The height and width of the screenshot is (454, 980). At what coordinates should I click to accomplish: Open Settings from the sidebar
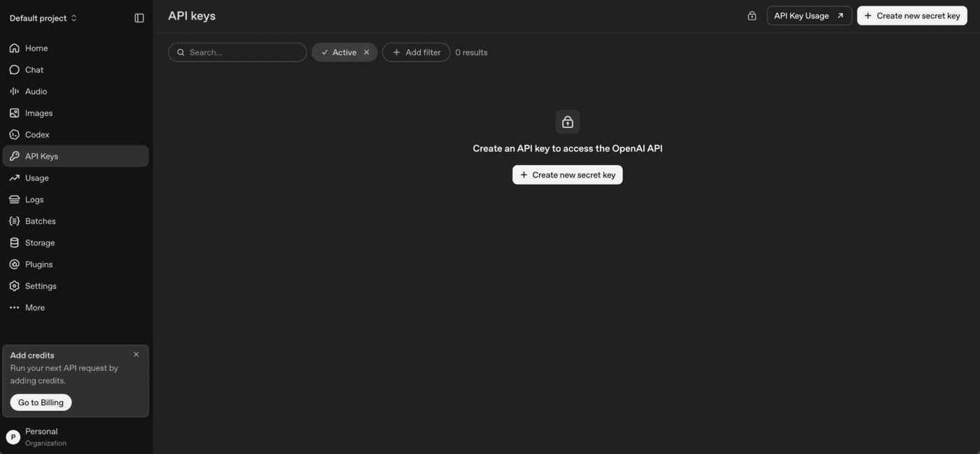76,287
